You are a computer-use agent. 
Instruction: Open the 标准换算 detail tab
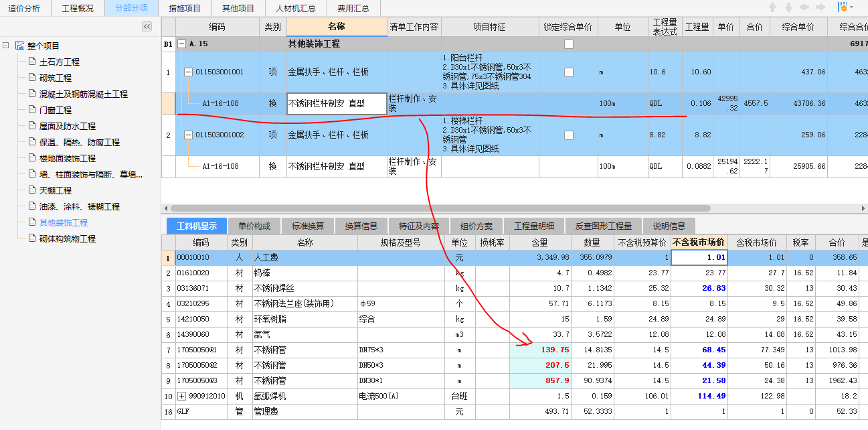pos(308,226)
